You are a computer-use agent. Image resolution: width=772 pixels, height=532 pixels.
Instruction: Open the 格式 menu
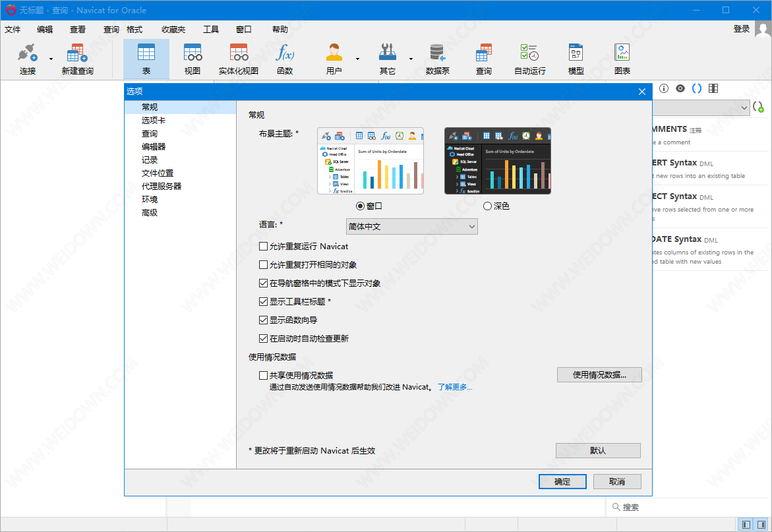(x=134, y=30)
